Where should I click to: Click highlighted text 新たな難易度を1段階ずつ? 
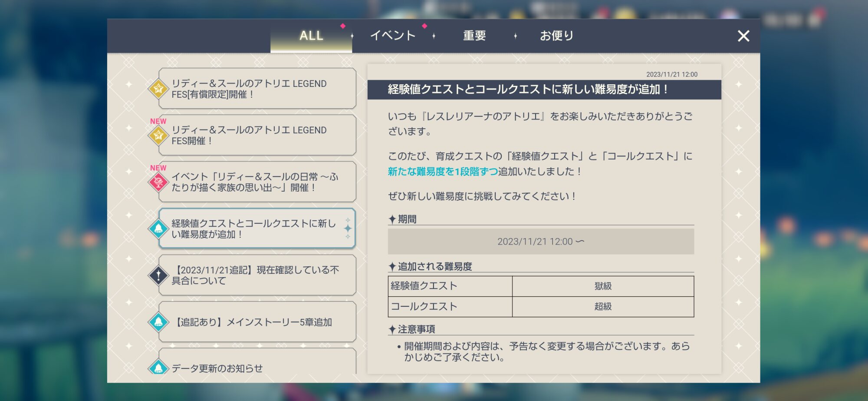click(443, 172)
